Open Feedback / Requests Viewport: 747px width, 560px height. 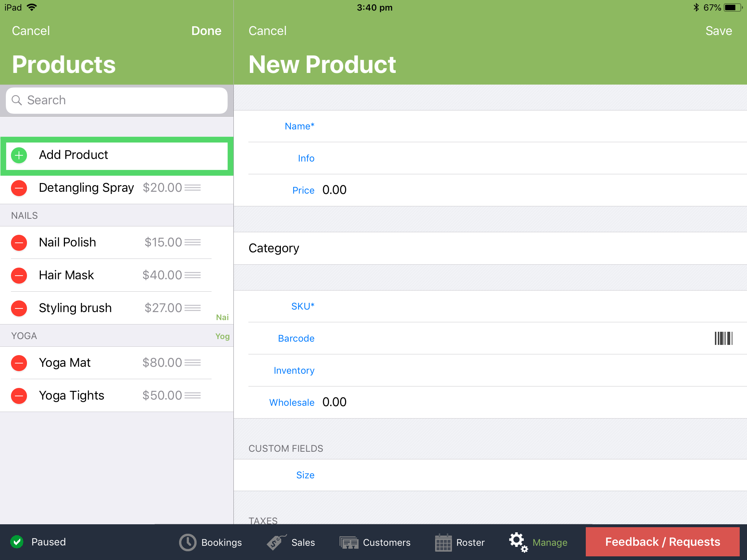point(662,542)
